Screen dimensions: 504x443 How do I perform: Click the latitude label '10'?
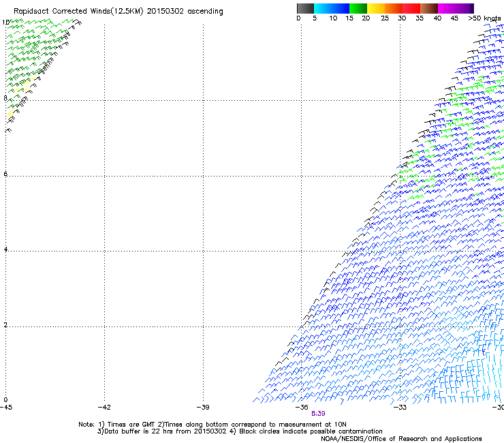pos(5,22)
